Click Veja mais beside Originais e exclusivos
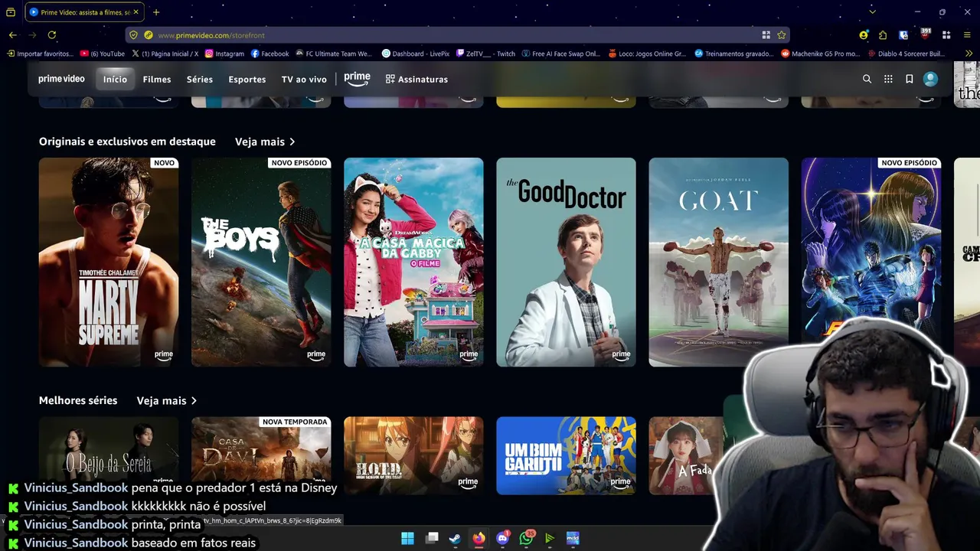The height and width of the screenshot is (551, 980). click(x=265, y=142)
